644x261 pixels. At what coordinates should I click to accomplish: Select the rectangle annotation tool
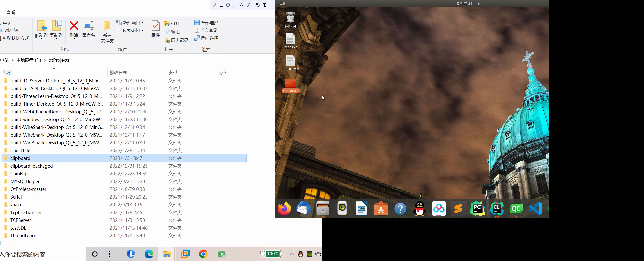point(221,5)
